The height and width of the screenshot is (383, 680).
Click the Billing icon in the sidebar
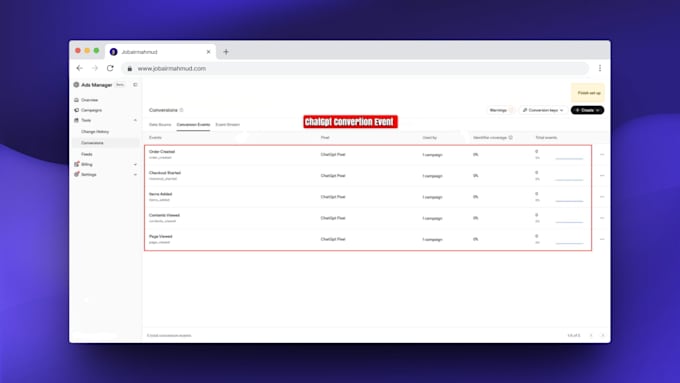click(x=76, y=164)
